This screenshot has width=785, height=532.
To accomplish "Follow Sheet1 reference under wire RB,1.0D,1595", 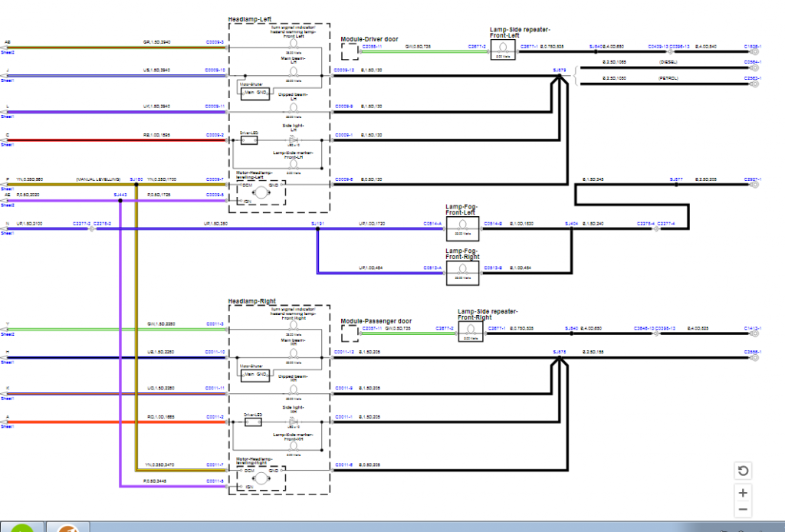I will tap(7, 145).
